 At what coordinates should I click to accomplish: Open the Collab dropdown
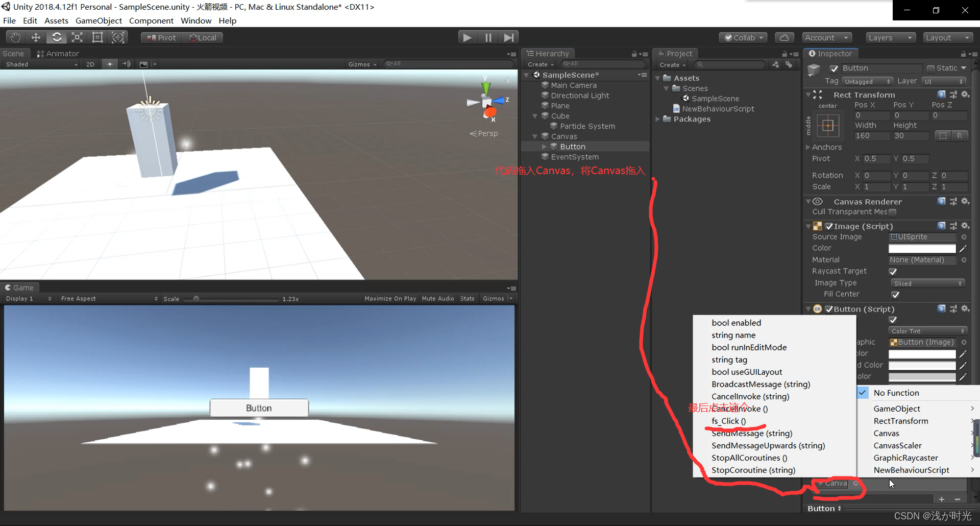point(743,38)
